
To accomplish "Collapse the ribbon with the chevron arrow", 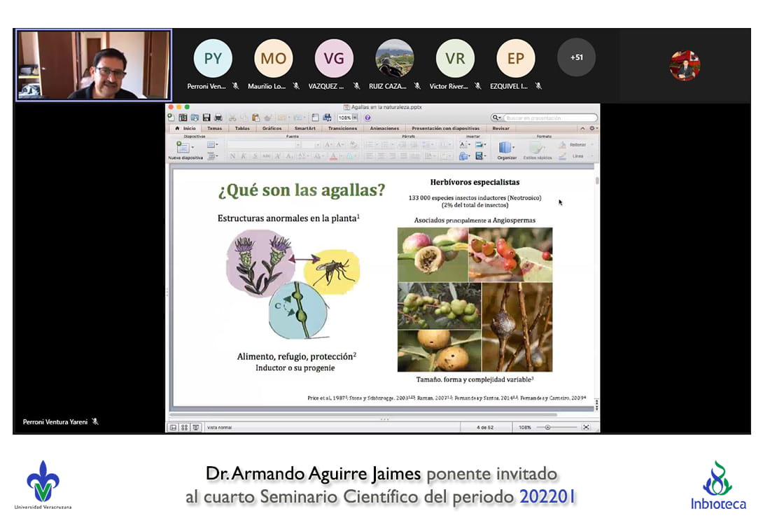I will 583,129.
